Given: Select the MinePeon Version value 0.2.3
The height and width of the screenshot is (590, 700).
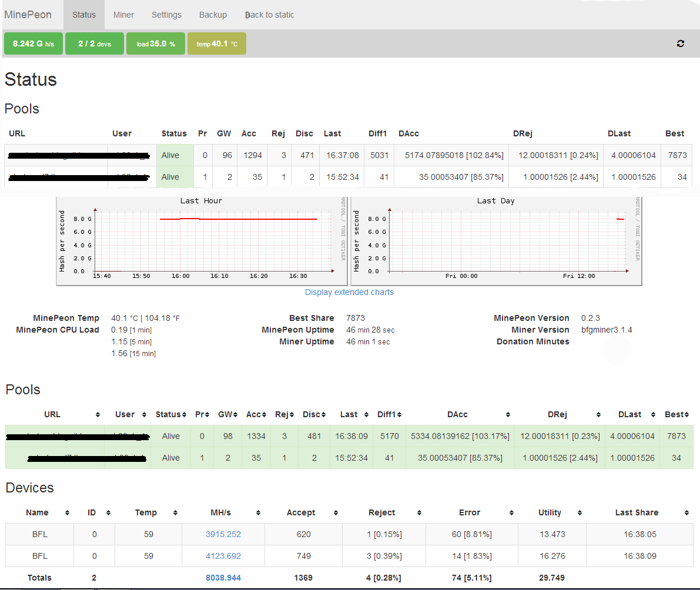Looking at the screenshot, I should click(x=591, y=318).
